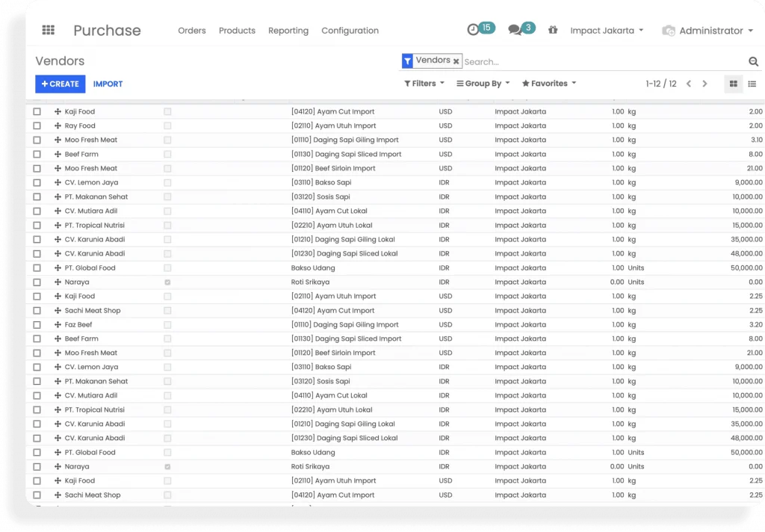Open the apps grid menu icon

pos(49,30)
